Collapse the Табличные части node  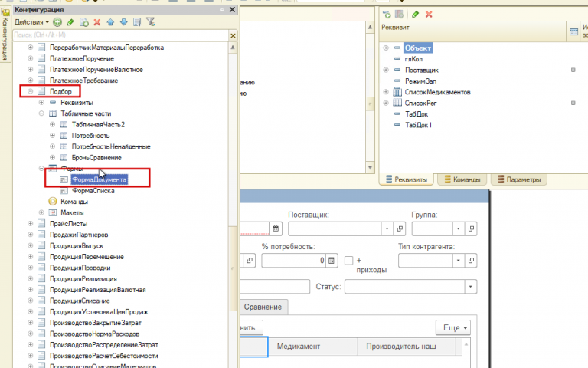click(41, 113)
